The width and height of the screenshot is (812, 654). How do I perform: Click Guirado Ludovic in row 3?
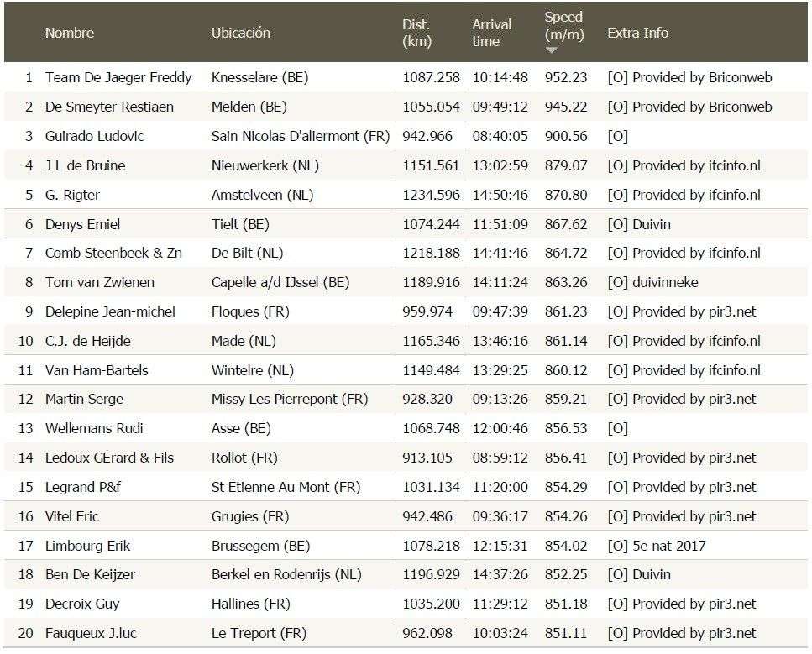tap(94, 136)
